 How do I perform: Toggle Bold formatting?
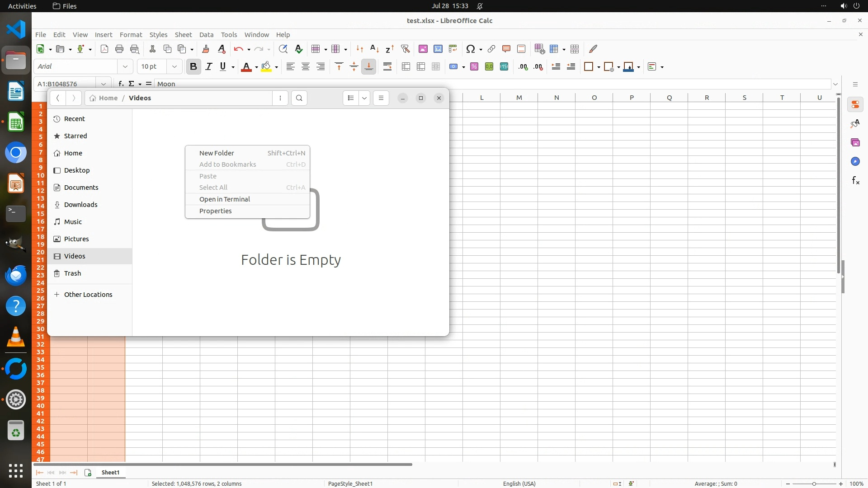(x=193, y=67)
